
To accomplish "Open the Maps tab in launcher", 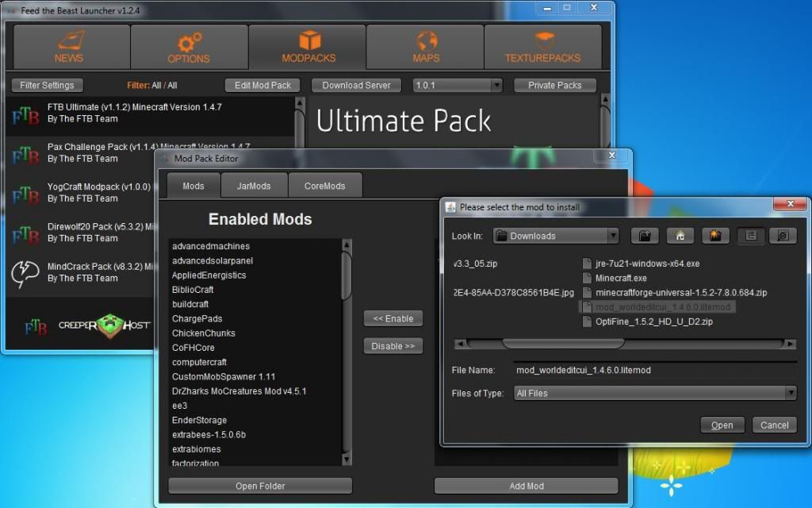I will (425, 47).
